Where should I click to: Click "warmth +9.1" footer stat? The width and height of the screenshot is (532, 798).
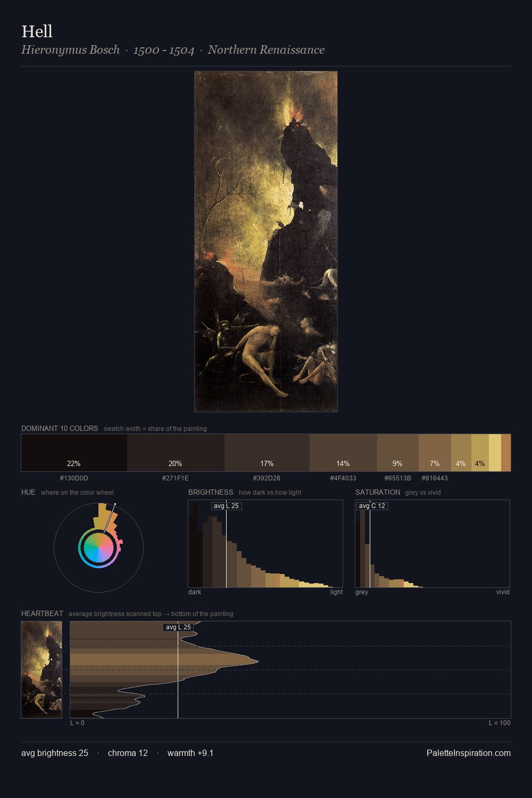click(190, 753)
